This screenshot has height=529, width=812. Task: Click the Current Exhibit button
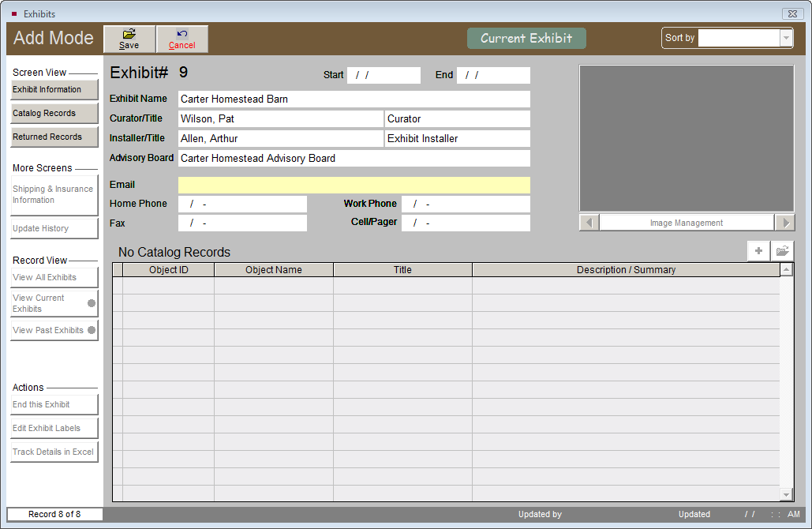pyautogui.click(x=526, y=37)
